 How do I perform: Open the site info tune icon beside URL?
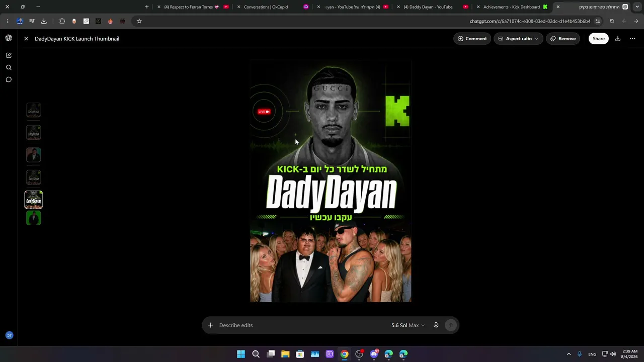point(598,21)
